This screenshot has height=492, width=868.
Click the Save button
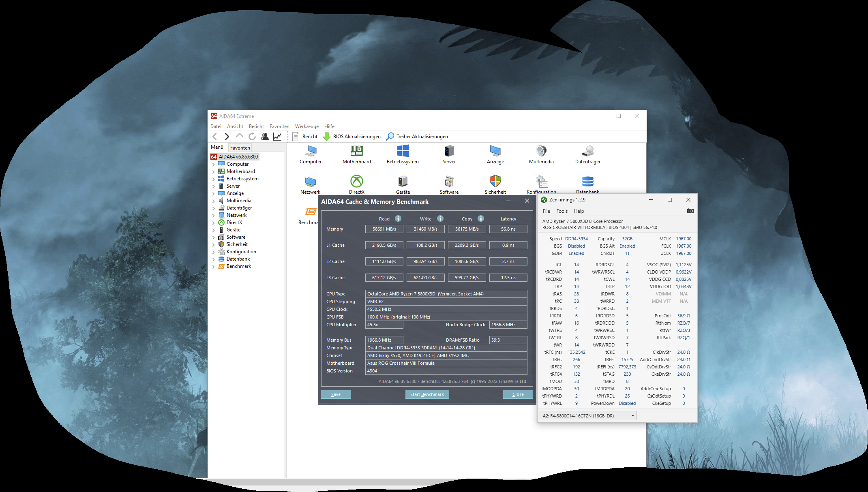coord(336,394)
